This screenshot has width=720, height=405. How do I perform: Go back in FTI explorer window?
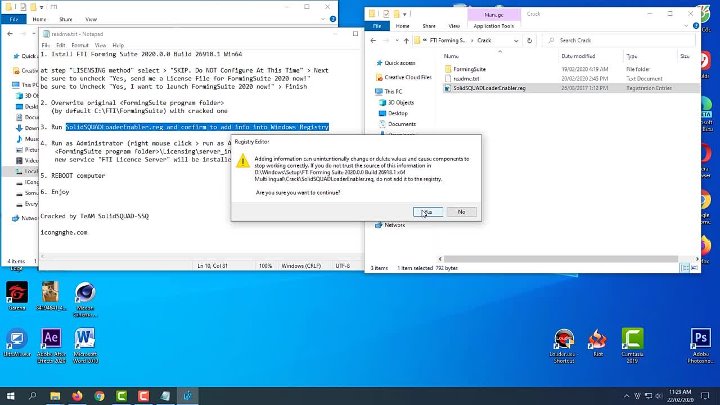tap(10, 34)
